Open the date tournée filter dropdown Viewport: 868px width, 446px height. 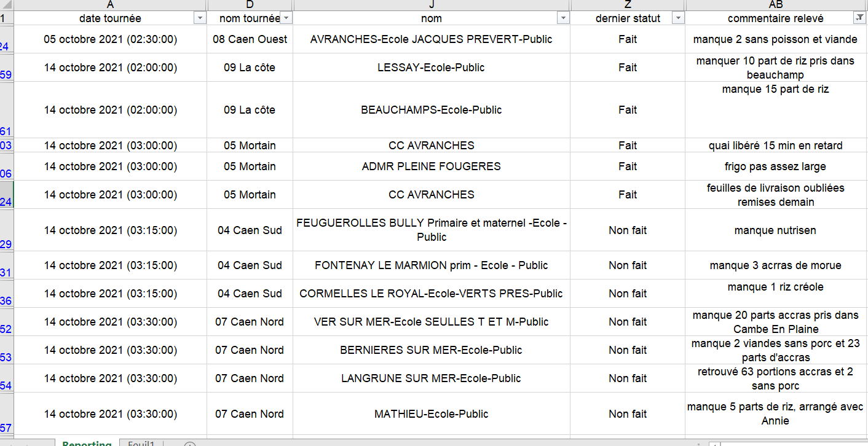tap(199, 18)
